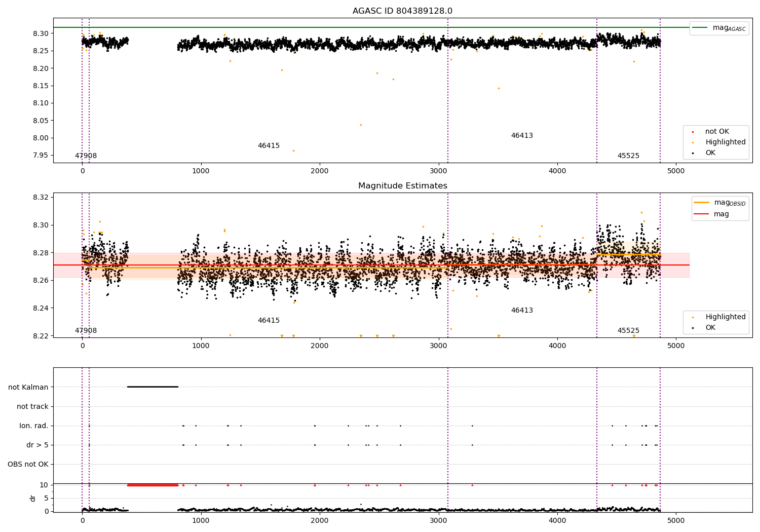Click x-tick 3000 under the top plot
Screen dimensions: 760x532
(439, 171)
